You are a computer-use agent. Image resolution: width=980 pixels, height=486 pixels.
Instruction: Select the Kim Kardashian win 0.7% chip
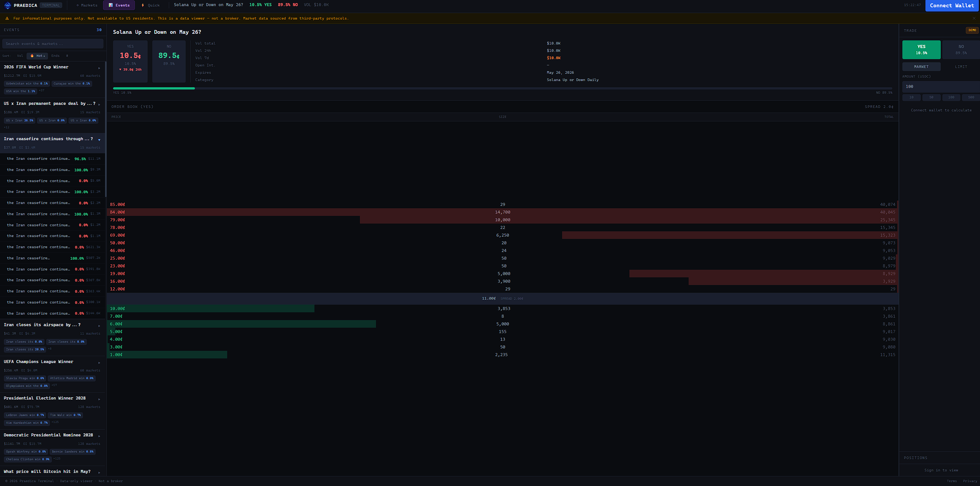click(x=27, y=423)
